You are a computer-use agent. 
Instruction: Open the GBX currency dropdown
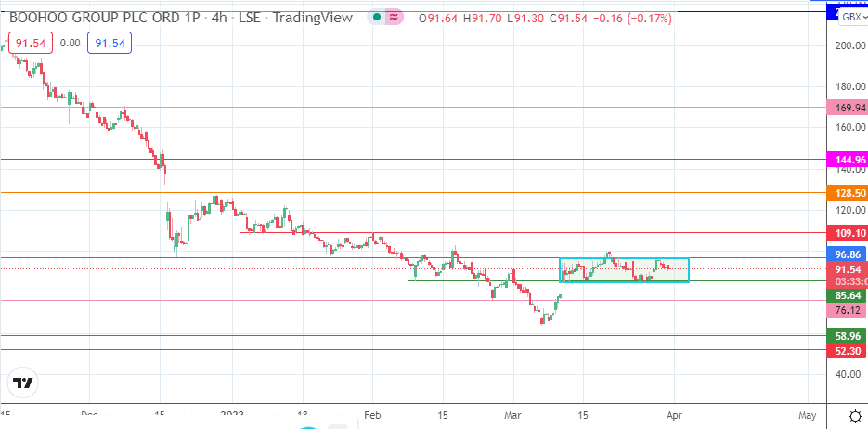[x=853, y=17]
